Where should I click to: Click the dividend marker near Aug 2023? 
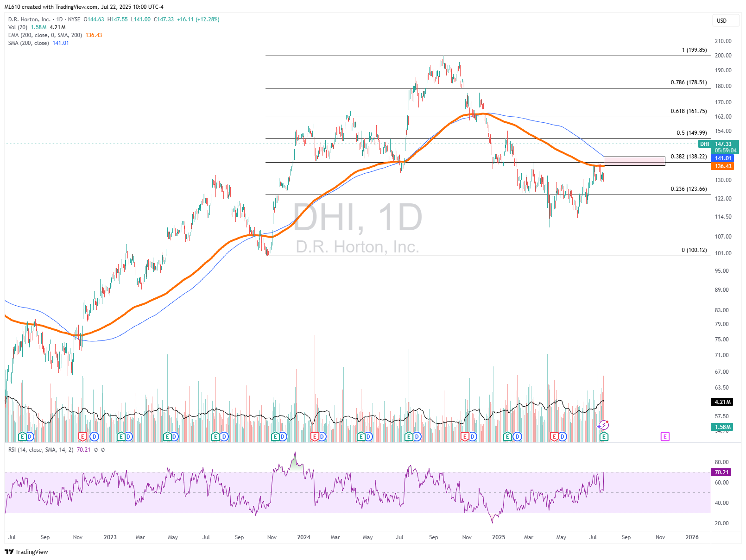224,436
